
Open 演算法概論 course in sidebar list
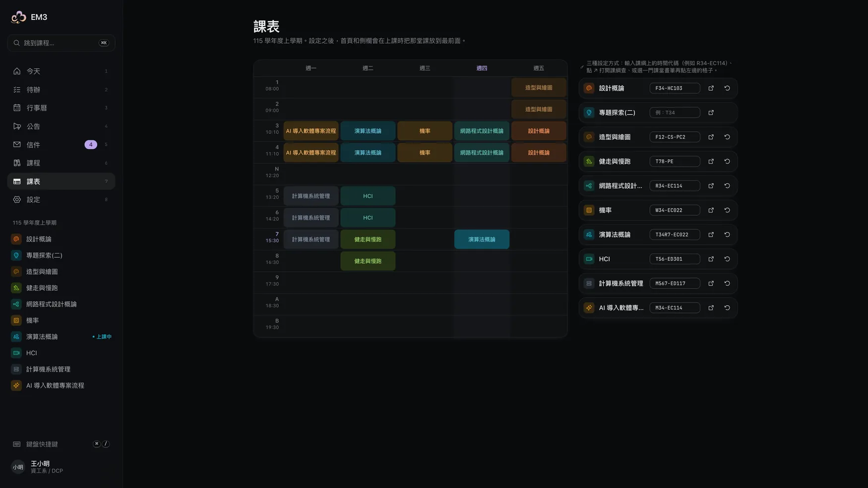pyautogui.click(x=61, y=337)
